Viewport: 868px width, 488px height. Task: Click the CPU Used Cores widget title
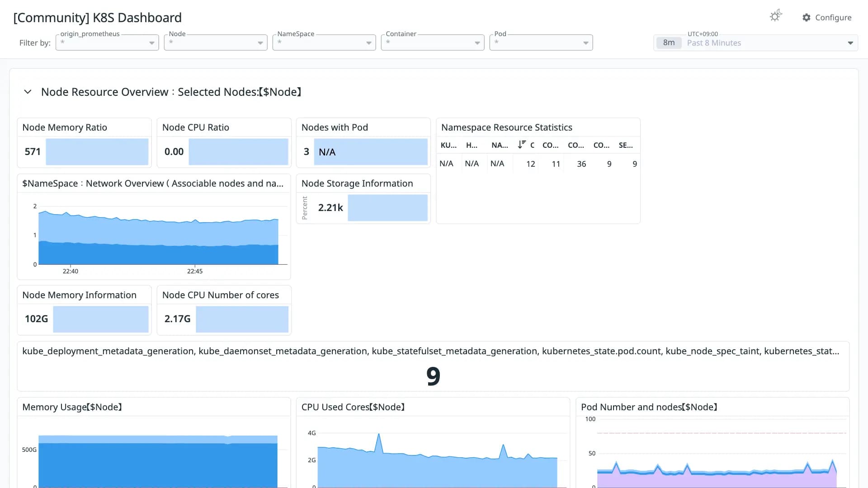click(353, 407)
